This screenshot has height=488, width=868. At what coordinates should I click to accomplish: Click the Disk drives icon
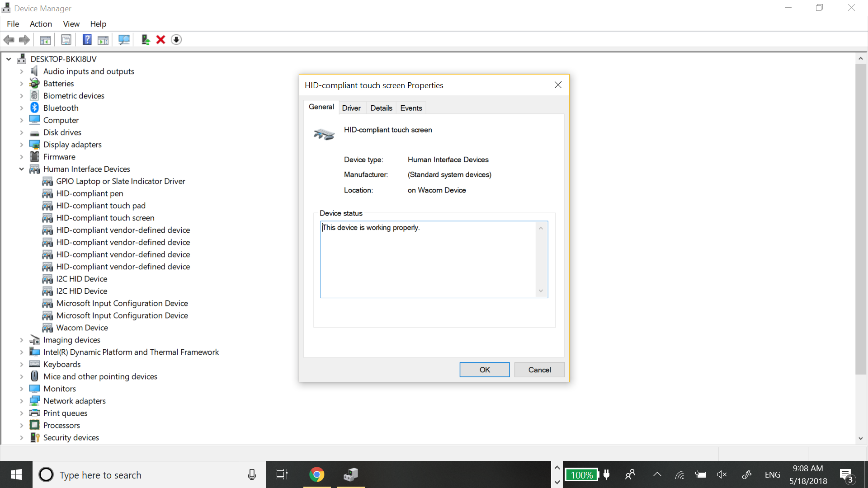point(35,133)
